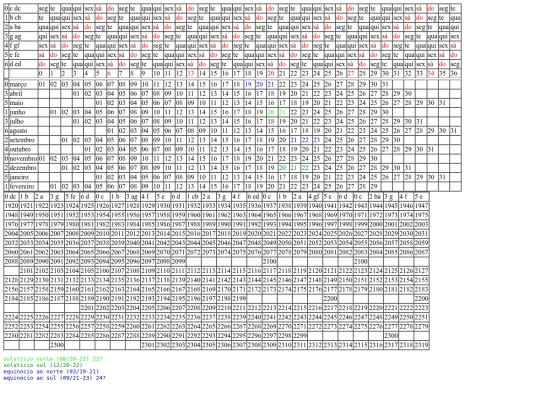Select the dezembro month row label
The height and width of the screenshot is (405, 540).
tap(23, 168)
